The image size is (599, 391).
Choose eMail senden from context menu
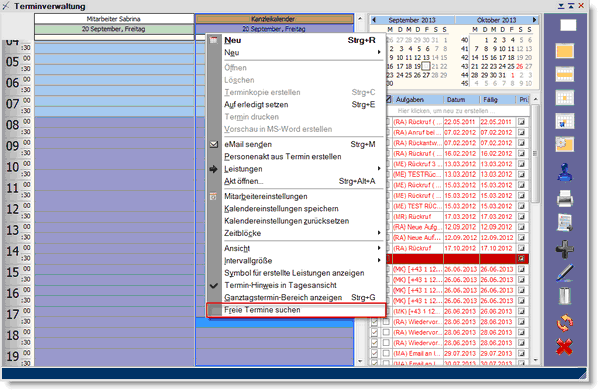(x=295, y=144)
